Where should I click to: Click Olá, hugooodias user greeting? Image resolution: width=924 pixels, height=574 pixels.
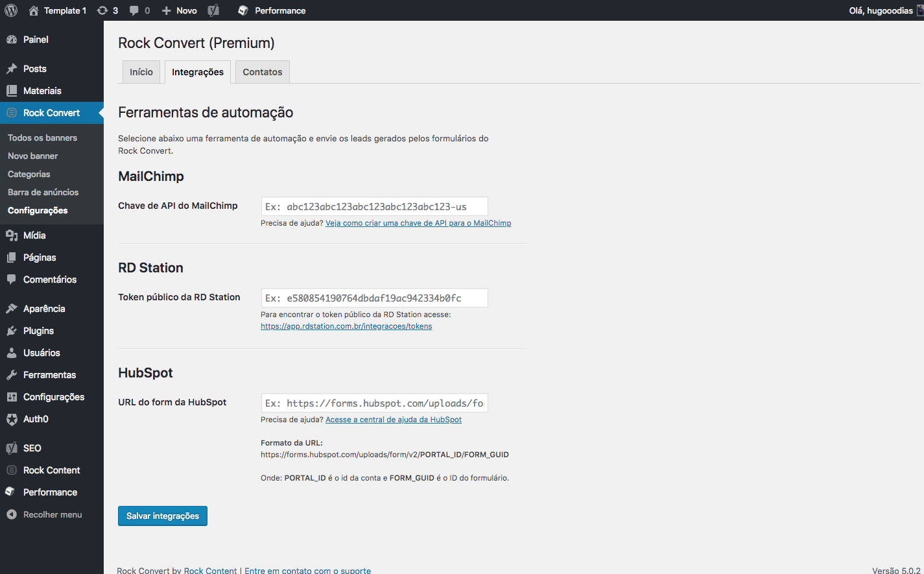(x=881, y=10)
